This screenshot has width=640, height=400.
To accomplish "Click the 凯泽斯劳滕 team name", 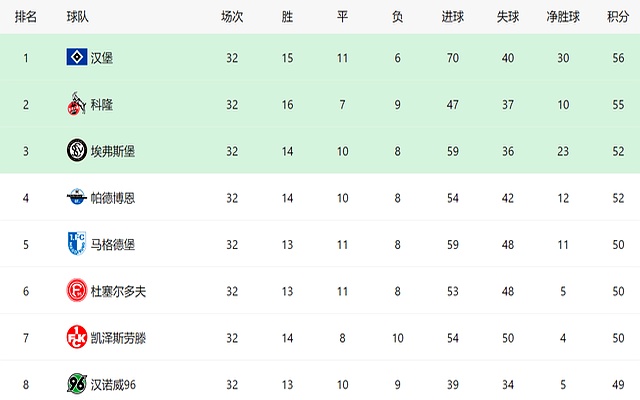I will tap(118, 338).
